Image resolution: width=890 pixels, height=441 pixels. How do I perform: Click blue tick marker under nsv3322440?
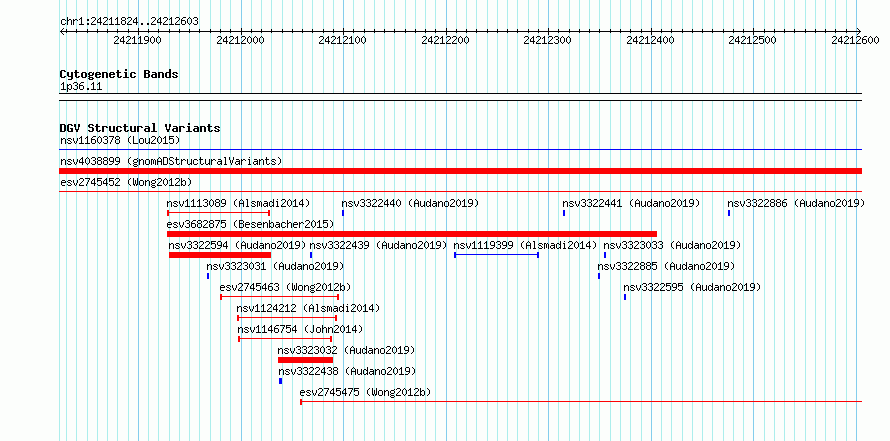[x=343, y=213]
